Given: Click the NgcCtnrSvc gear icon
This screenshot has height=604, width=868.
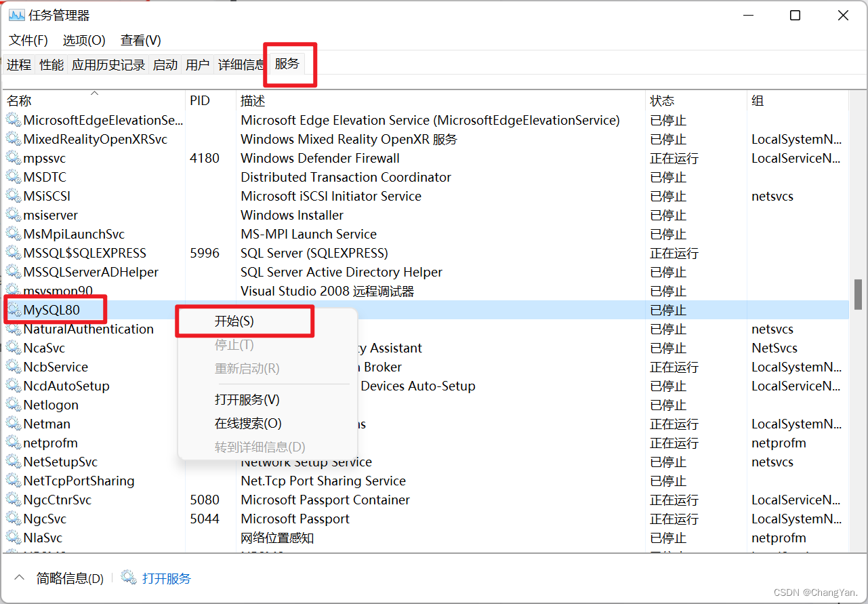Looking at the screenshot, I should 14,500.
